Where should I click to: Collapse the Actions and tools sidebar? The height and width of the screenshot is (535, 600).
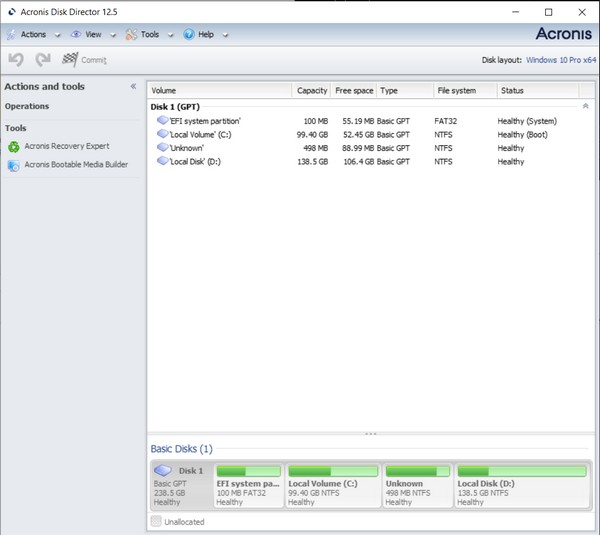(x=134, y=87)
